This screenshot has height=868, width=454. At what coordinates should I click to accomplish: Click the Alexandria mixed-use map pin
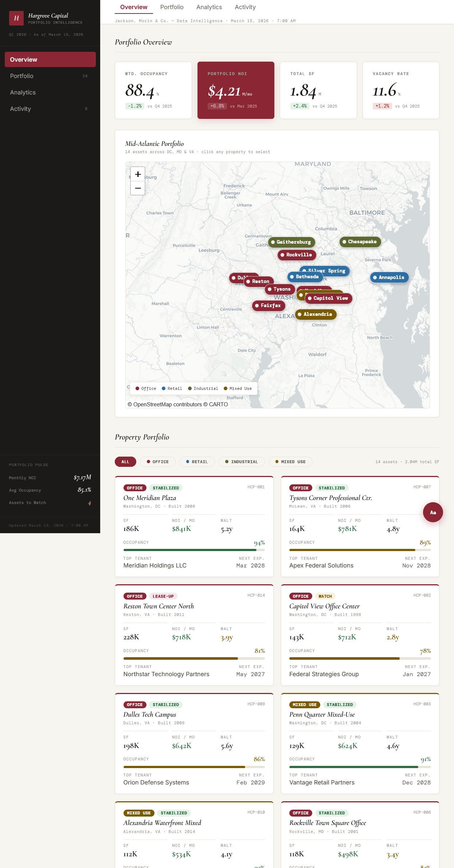316,314
